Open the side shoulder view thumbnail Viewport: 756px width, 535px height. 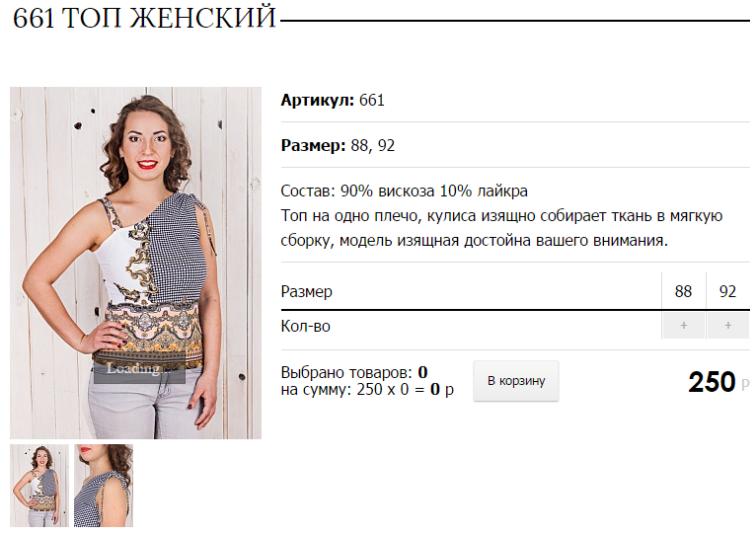(104, 486)
